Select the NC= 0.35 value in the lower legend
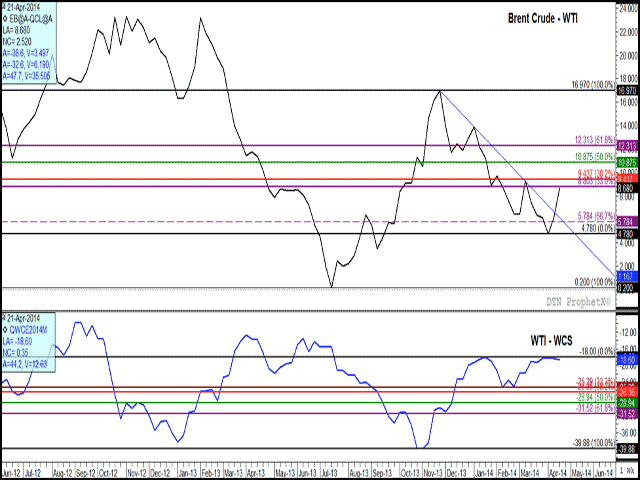Screen dimensions: 640x480 click(x=15, y=353)
